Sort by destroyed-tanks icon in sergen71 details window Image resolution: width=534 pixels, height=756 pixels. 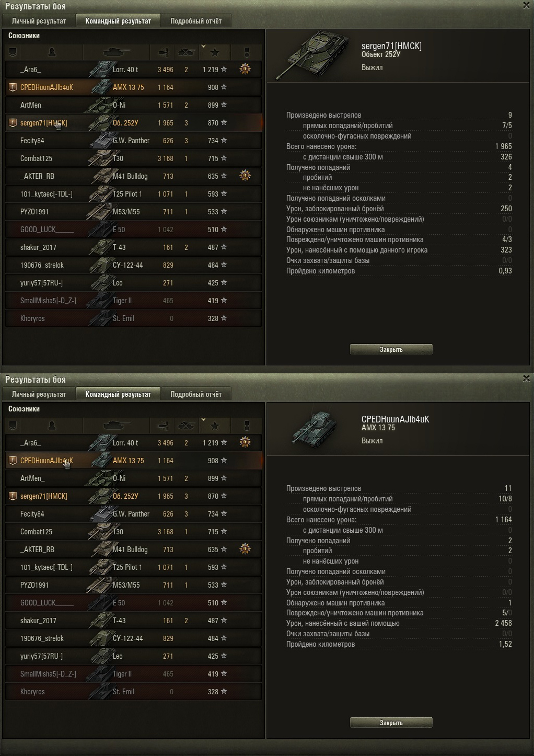(186, 52)
